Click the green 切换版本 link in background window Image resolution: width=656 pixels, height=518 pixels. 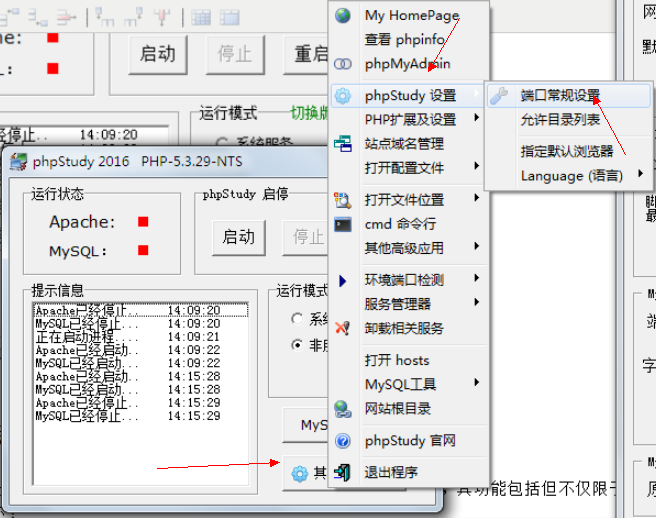(x=310, y=113)
